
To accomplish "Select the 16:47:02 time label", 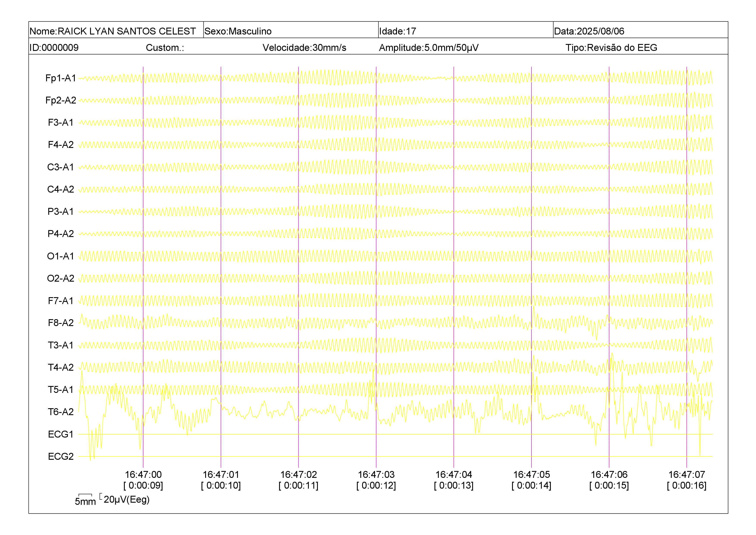I will [299, 474].
